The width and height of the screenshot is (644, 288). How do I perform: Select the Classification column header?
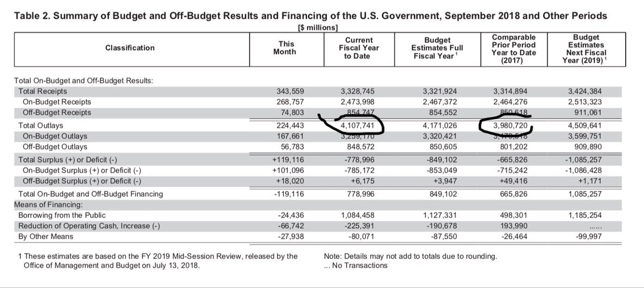[x=130, y=48]
